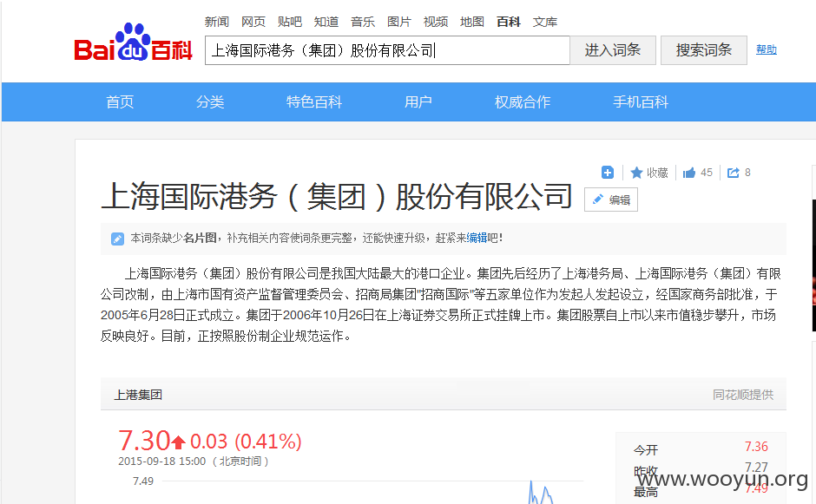Click the Baidu Baike logo
The width and height of the screenshot is (816, 504).
[133, 43]
